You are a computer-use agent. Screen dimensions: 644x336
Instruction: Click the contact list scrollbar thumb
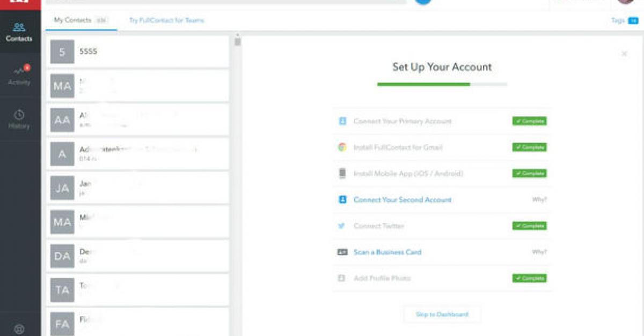238,41
